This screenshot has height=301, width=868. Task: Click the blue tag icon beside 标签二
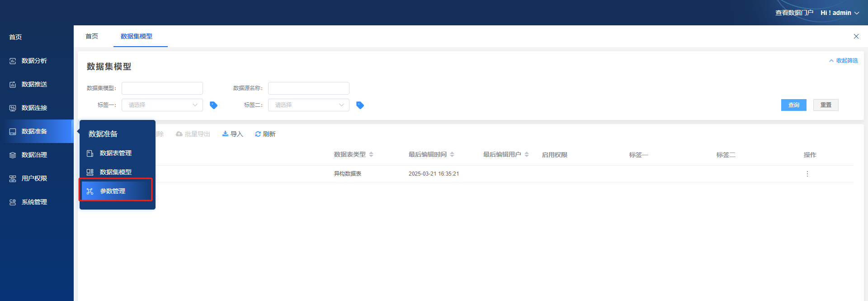(360, 105)
